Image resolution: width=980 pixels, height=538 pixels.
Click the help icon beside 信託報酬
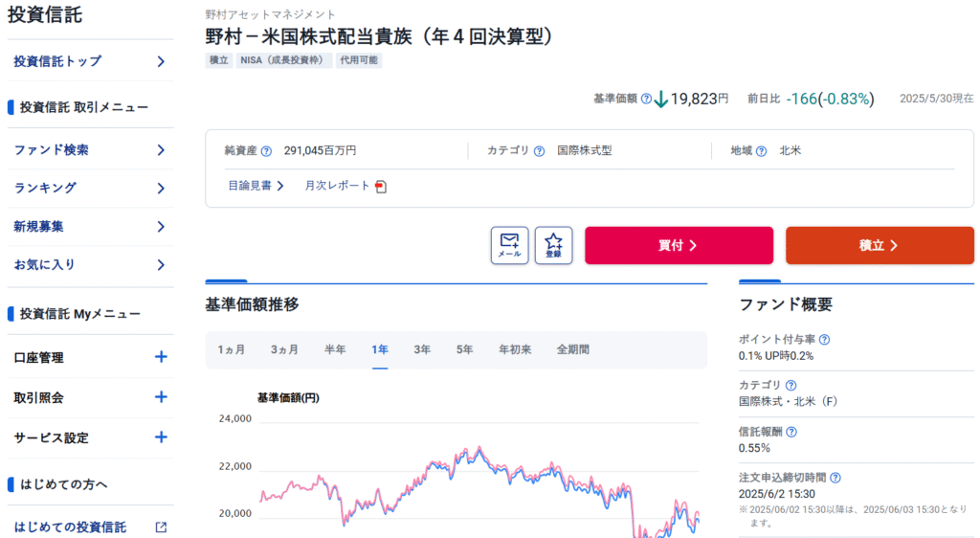[x=791, y=433]
